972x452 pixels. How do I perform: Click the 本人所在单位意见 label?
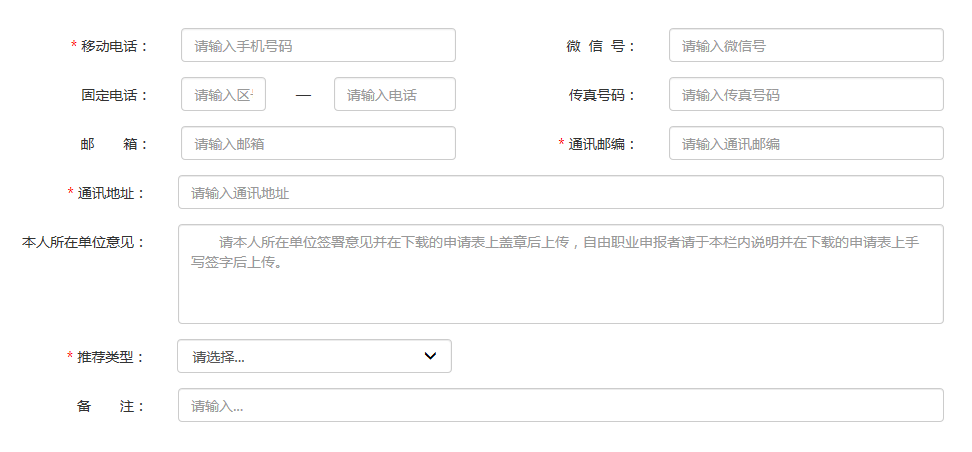83,242
